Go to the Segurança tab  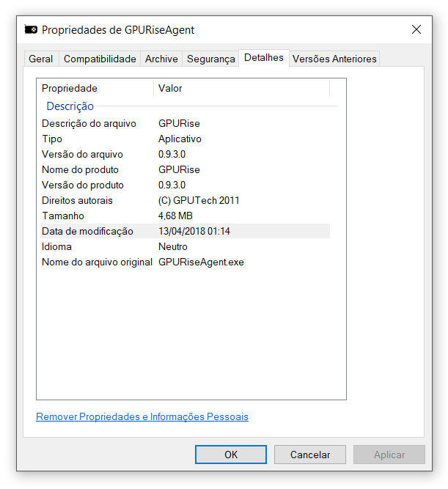click(x=211, y=59)
